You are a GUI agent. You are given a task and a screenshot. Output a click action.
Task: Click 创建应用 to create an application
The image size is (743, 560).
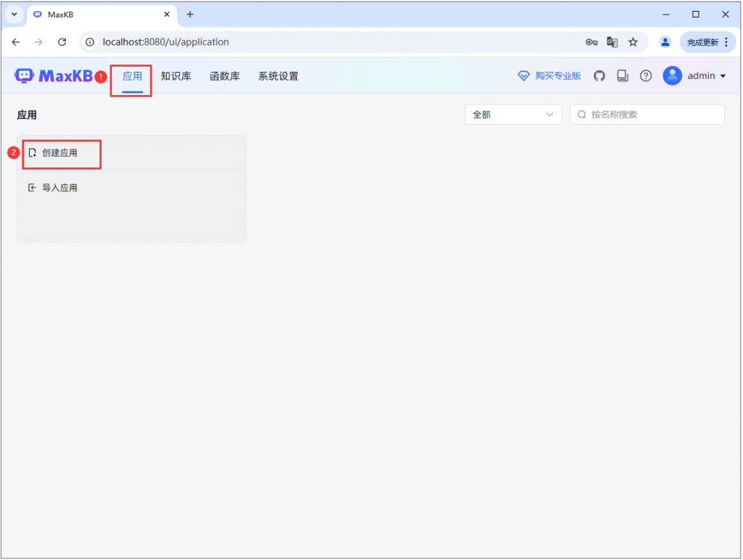click(x=59, y=153)
